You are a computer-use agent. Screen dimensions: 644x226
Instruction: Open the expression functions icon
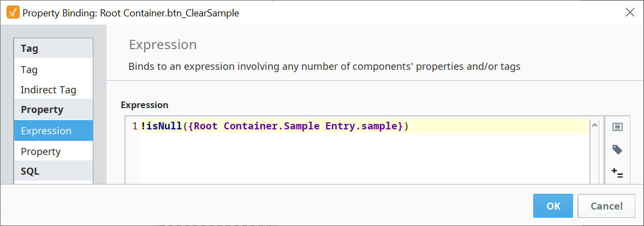(x=617, y=173)
